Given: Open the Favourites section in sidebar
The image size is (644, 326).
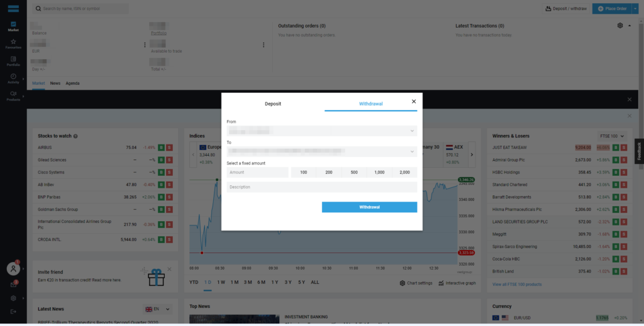Looking at the screenshot, I should 13,43.
